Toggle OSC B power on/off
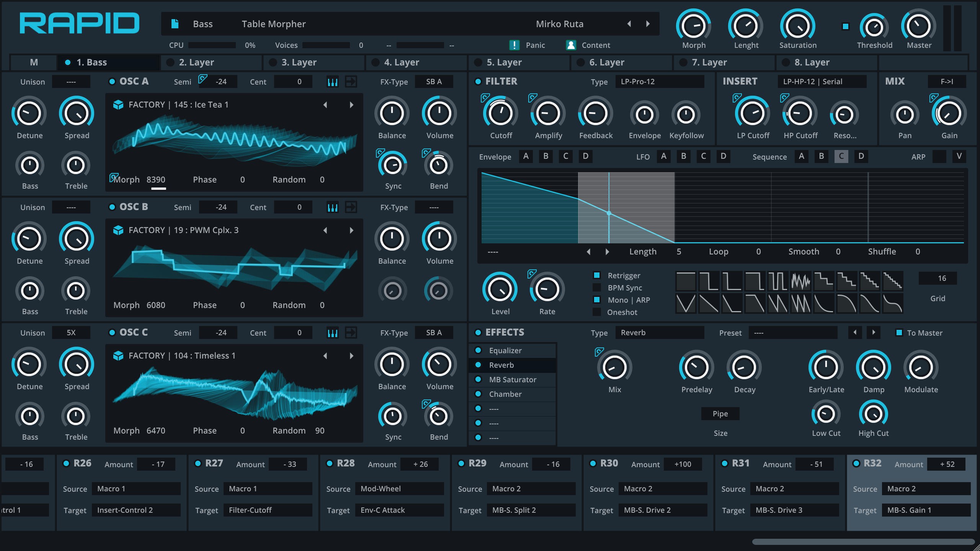980x551 pixels. click(112, 207)
